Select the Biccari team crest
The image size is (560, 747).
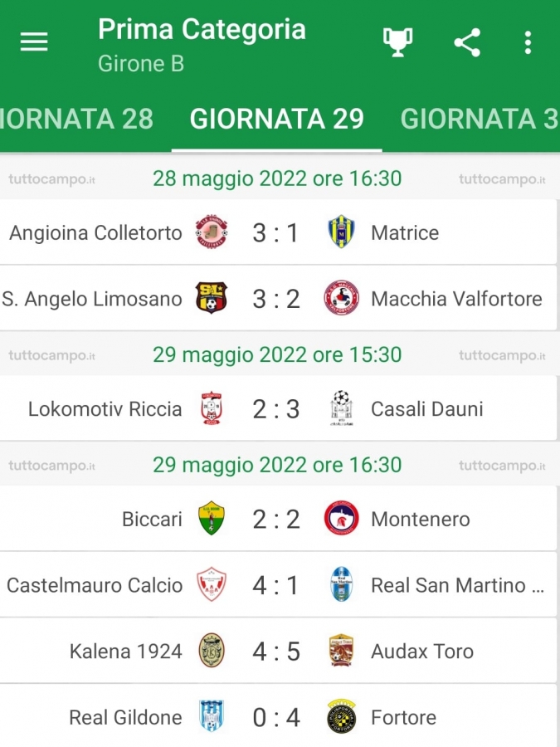(x=212, y=518)
